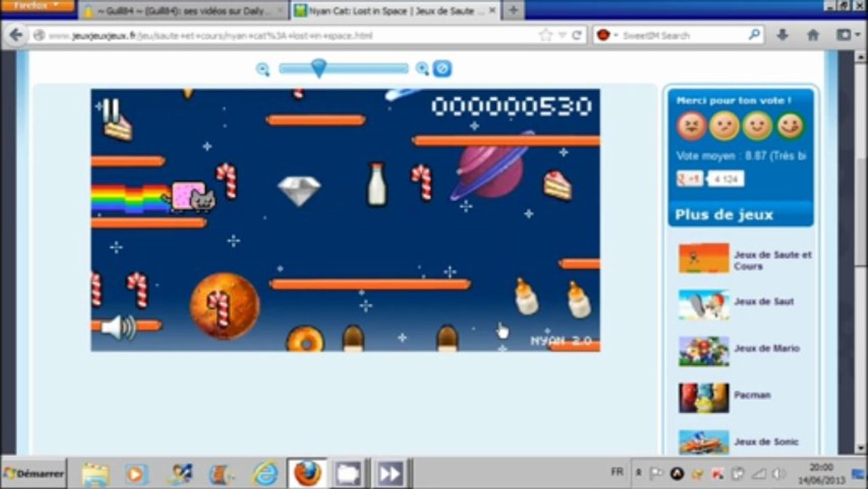Switch to the Gull84 Dailymotion videos tab

183,11
